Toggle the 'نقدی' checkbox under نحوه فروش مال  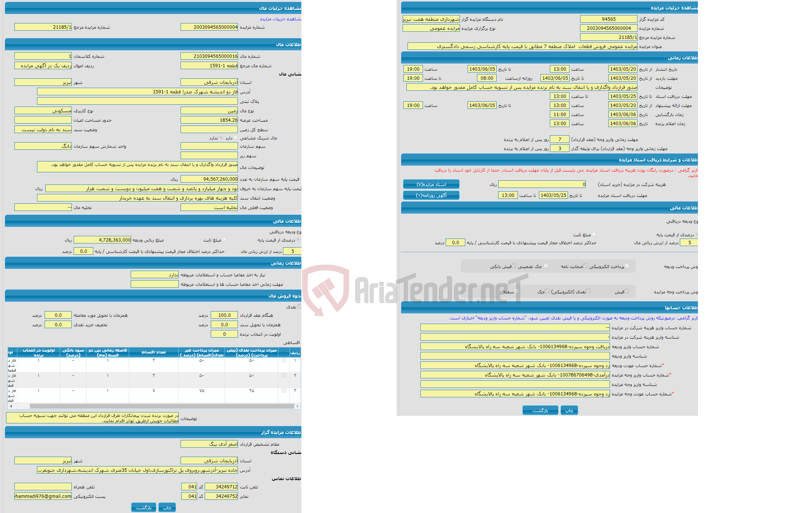(299, 307)
